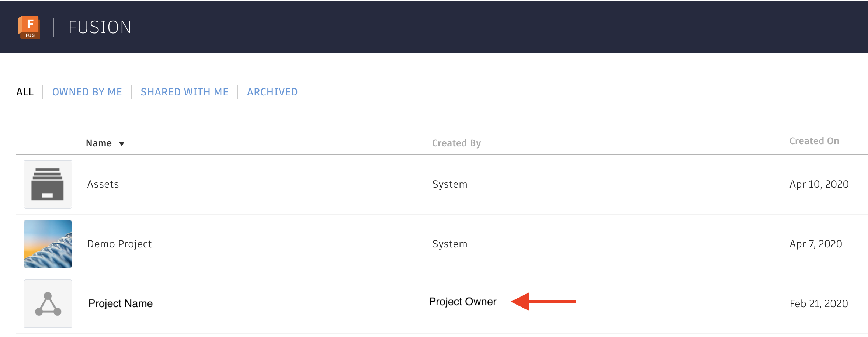Viewport: 868px width, 337px height.
Task: Click the Project Owner name
Action: pyautogui.click(x=462, y=301)
